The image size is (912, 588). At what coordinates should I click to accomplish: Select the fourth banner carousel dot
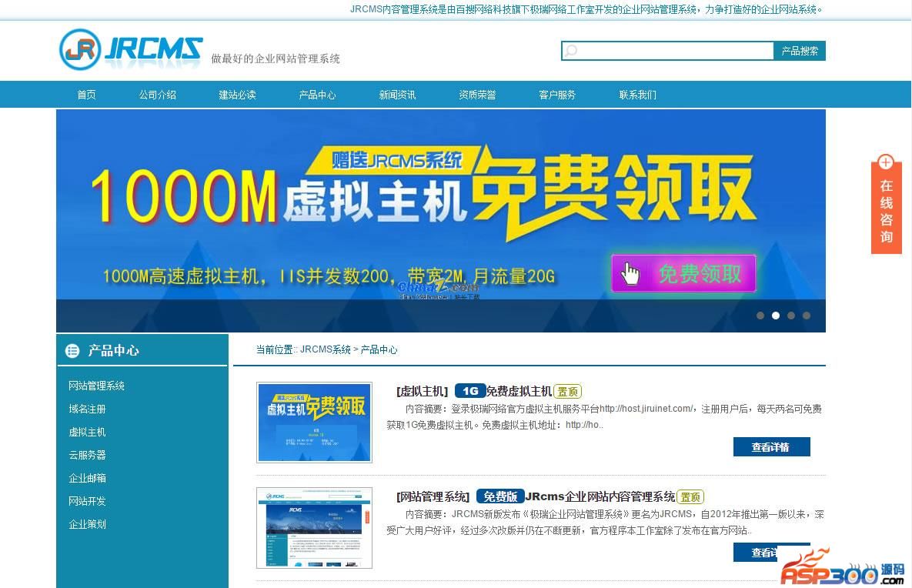point(806,316)
